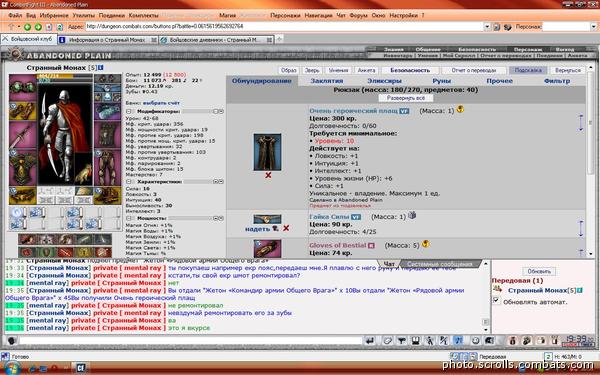
Task: Click the eraser icon in chat toolbar
Action: coord(388,340)
